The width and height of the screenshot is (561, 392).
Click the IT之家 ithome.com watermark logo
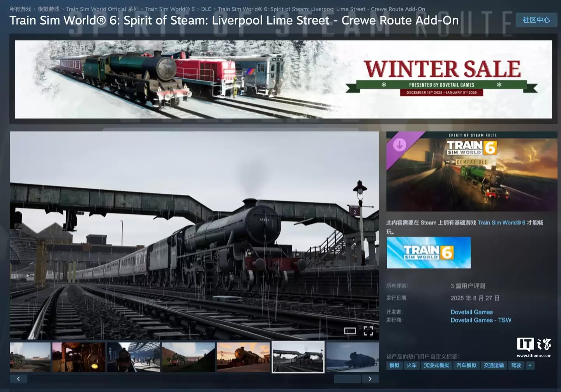tap(534, 347)
